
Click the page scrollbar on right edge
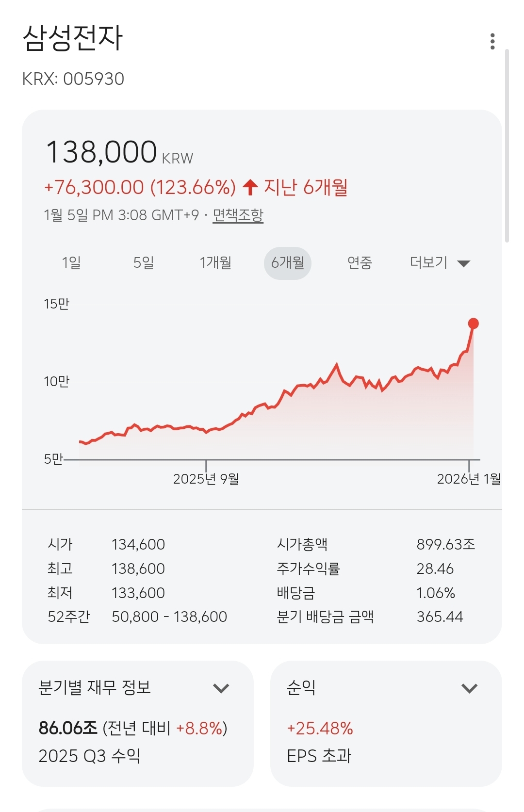507,146
